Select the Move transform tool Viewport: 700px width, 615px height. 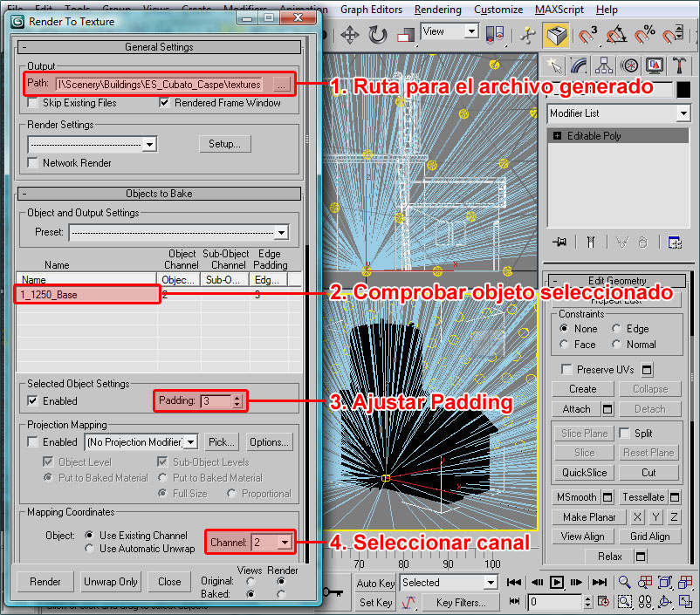click(350, 35)
